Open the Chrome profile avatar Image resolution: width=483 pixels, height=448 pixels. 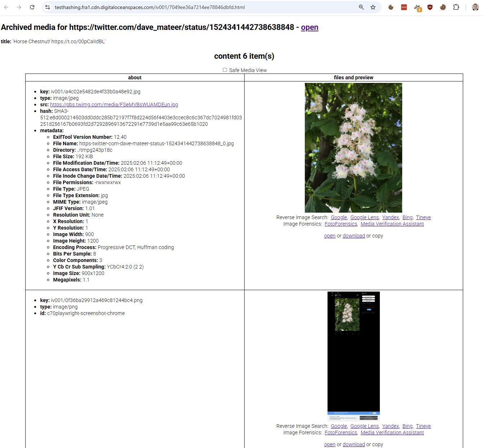click(x=475, y=7)
